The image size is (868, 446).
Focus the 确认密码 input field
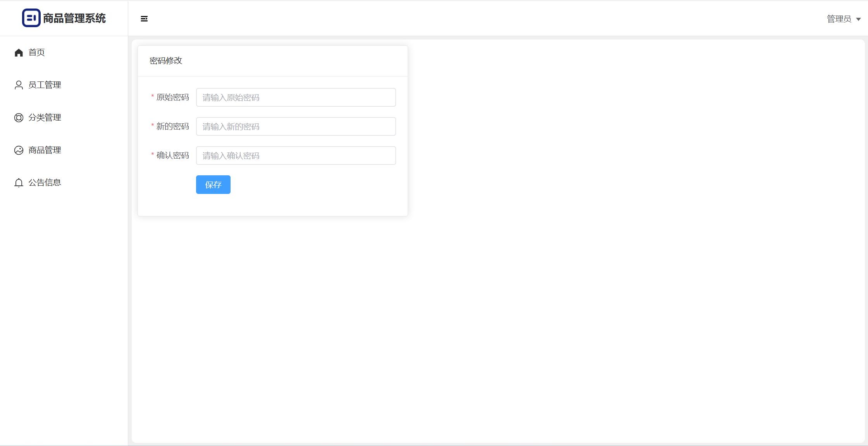point(296,156)
